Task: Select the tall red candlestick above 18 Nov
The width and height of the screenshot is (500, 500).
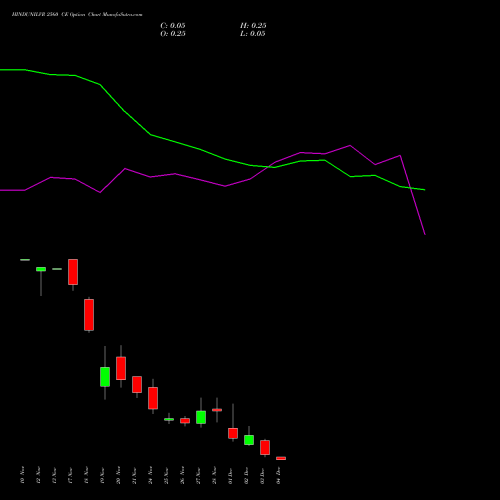Action: pos(89,315)
